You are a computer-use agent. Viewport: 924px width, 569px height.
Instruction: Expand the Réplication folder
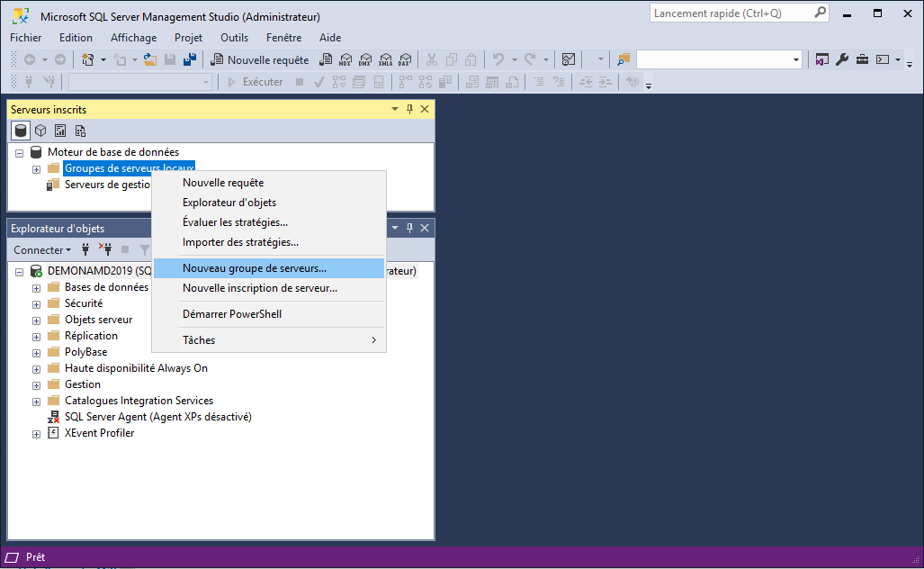37,337
